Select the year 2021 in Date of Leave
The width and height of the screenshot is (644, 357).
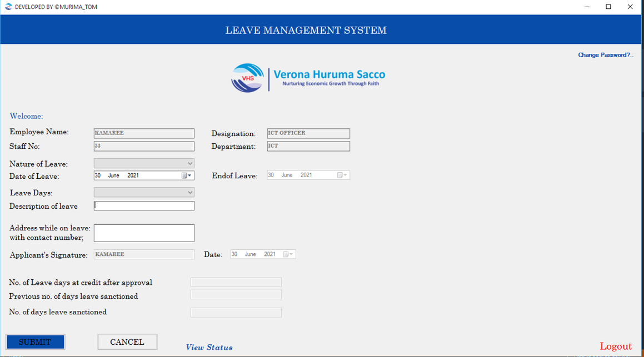[133, 175]
